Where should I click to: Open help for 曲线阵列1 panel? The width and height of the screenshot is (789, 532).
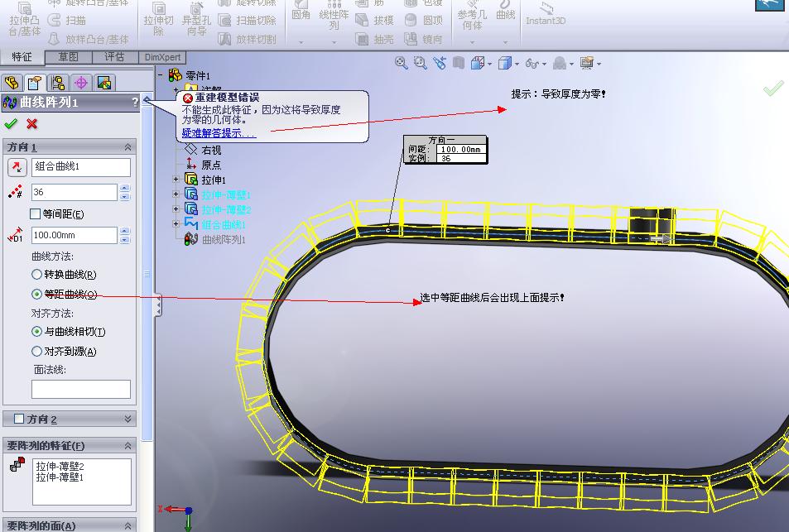tap(135, 102)
